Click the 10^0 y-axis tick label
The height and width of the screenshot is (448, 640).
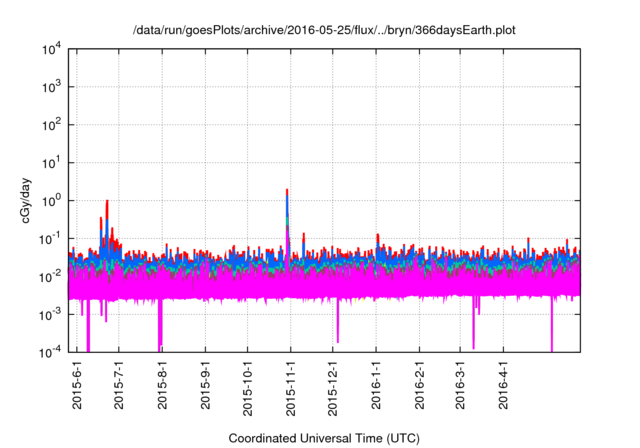point(54,200)
